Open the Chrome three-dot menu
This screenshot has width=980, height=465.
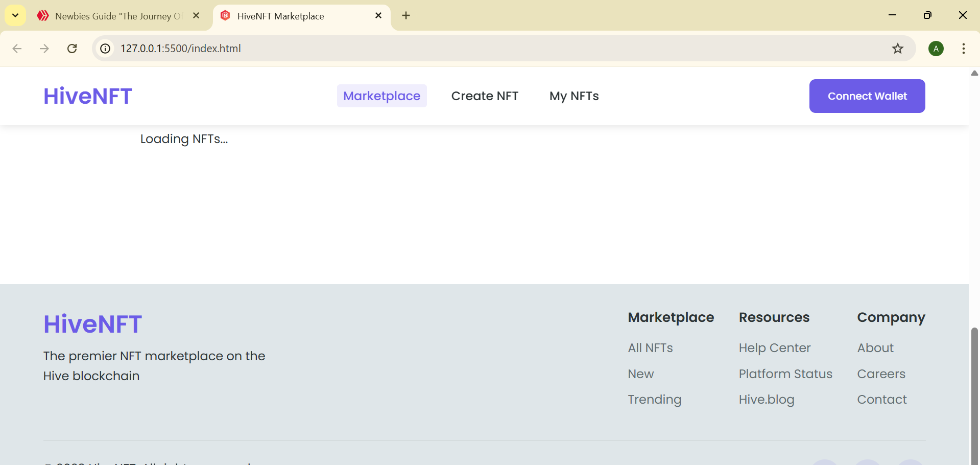pyautogui.click(x=963, y=49)
